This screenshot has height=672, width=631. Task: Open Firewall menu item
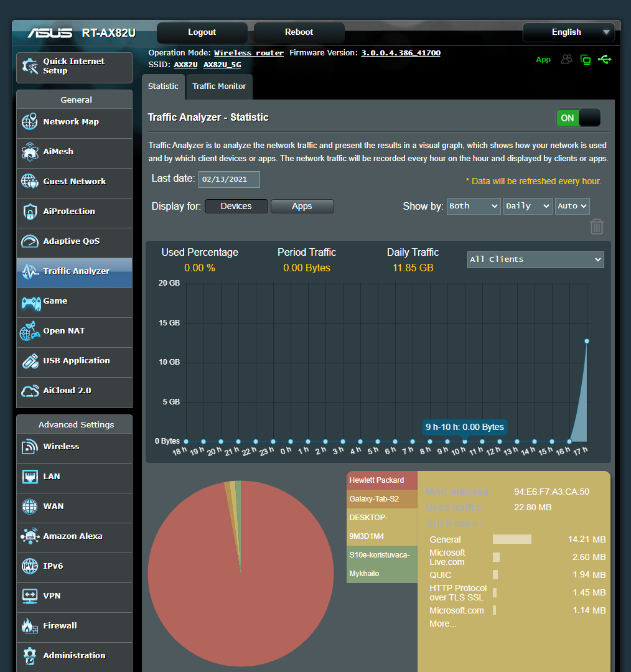point(74,626)
